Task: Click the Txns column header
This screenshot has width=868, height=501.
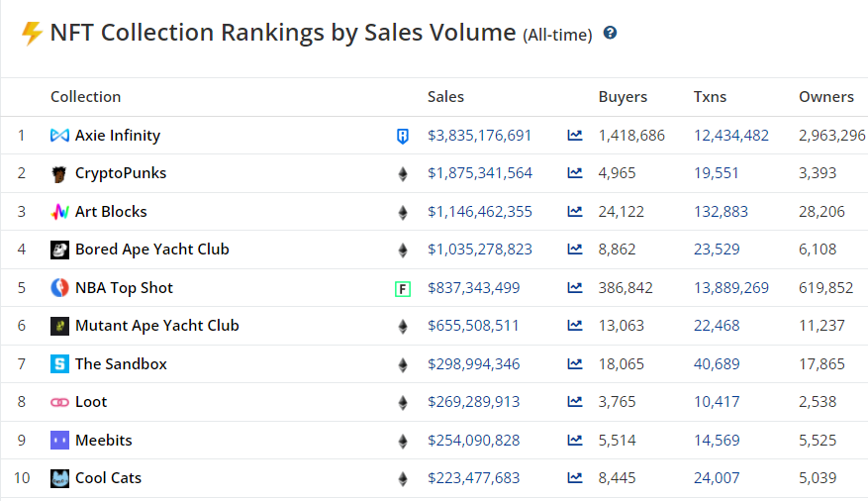Action: [x=710, y=97]
